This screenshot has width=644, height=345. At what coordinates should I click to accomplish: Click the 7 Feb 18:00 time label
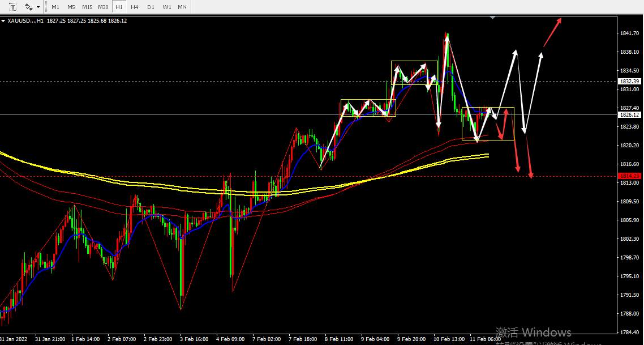(x=303, y=339)
